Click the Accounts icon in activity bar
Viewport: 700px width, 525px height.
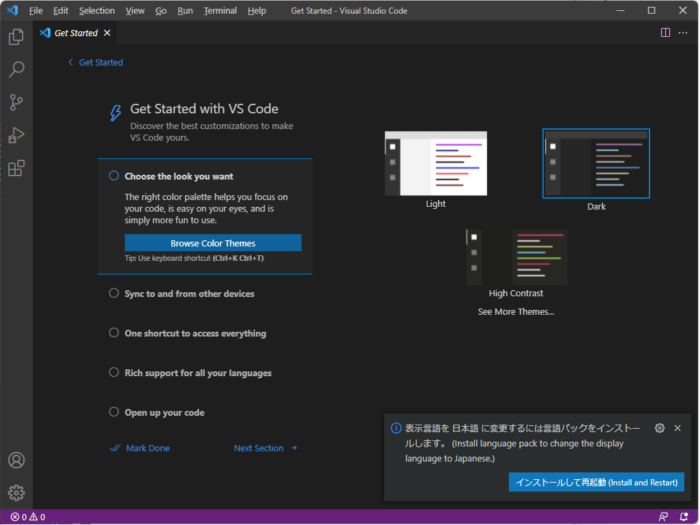16,460
